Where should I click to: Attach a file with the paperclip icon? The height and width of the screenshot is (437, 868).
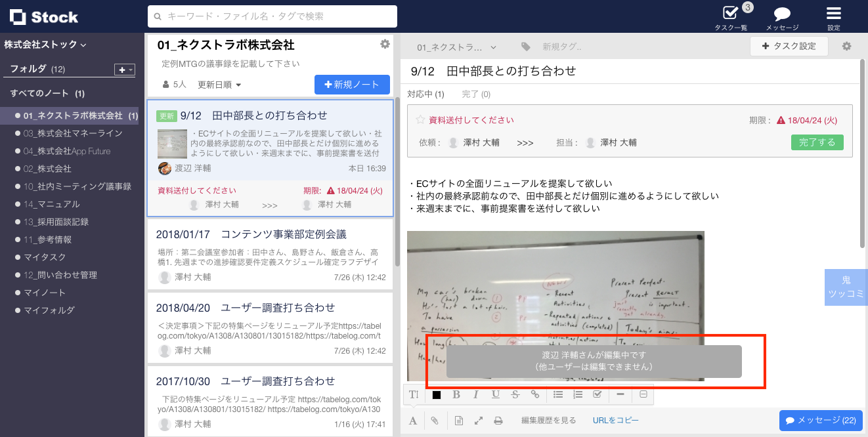pos(435,420)
